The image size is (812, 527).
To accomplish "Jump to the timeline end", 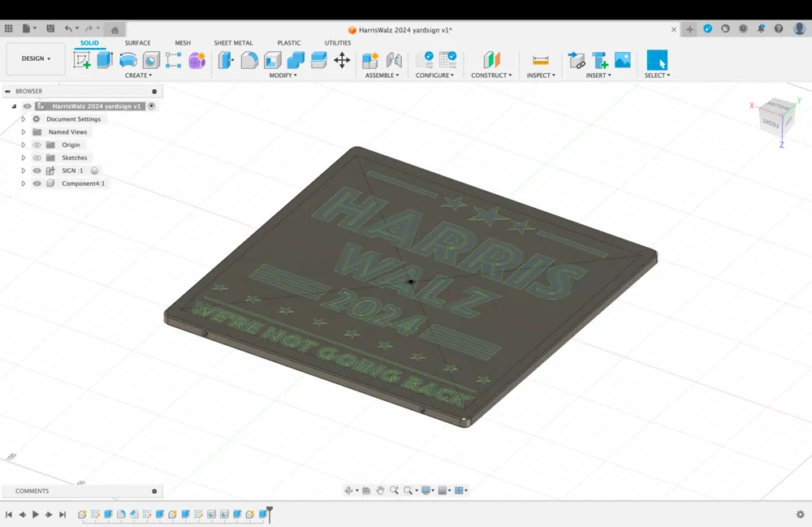I will 63,514.
